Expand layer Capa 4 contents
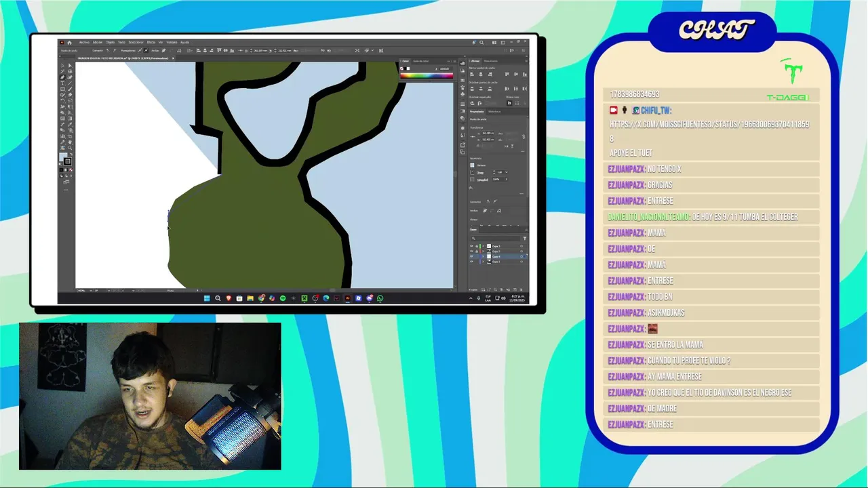868x488 pixels. 483,256
